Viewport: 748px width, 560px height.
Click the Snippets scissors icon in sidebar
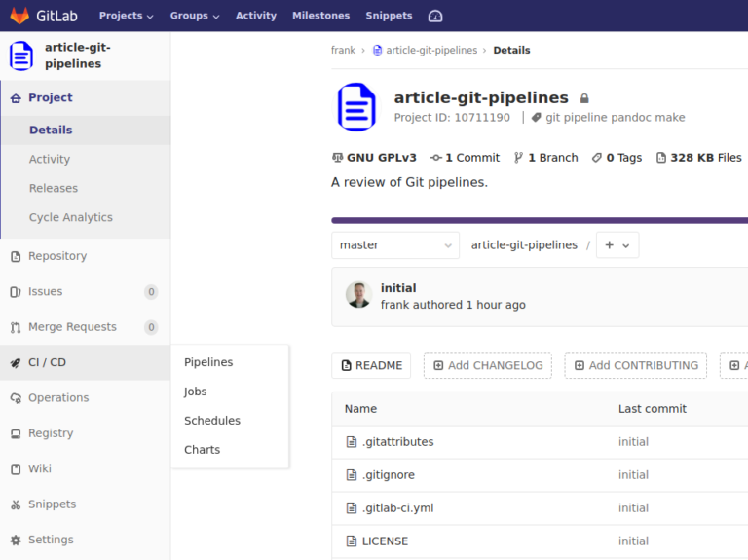(x=16, y=504)
